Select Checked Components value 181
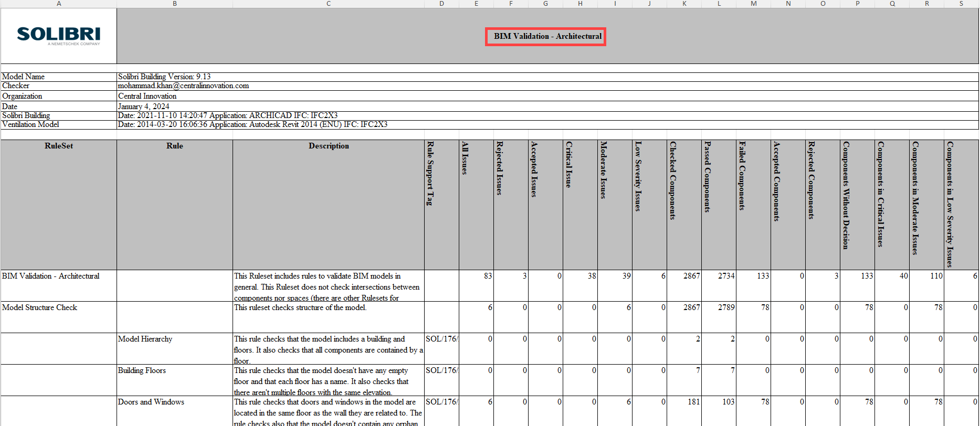The image size is (980, 426). (684, 411)
